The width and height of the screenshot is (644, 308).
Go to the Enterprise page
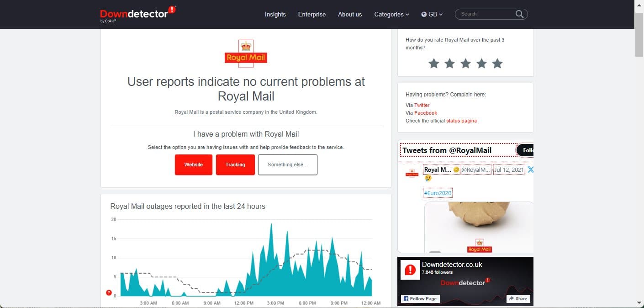click(x=311, y=14)
